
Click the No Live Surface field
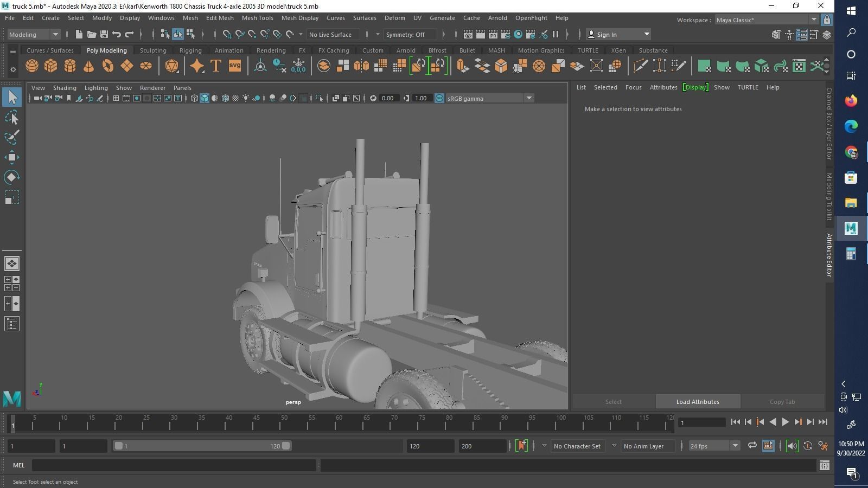click(x=333, y=34)
